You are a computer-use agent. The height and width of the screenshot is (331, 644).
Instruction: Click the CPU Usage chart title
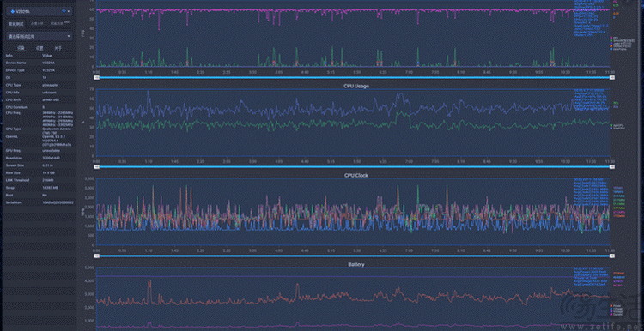click(355, 86)
